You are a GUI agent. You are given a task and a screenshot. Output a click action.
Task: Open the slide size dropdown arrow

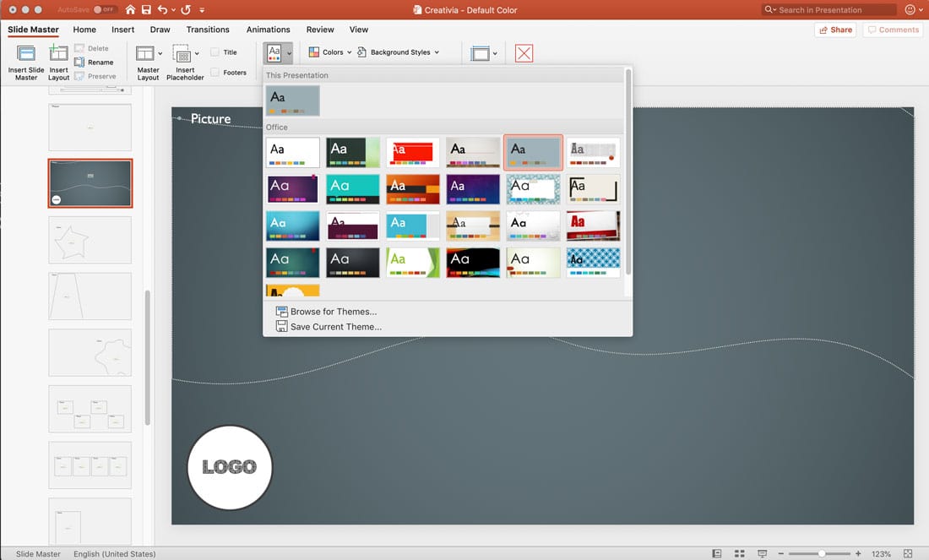(494, 52)
